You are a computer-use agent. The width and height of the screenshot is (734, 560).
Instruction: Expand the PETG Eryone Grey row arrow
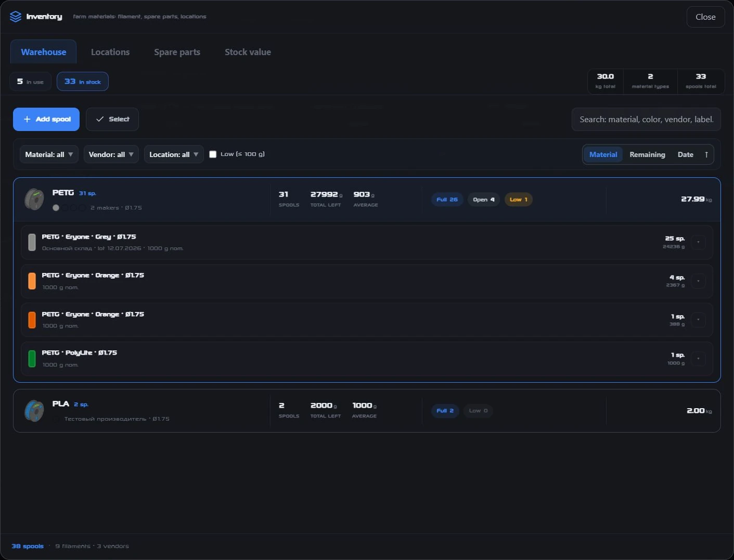pos(698,242)
